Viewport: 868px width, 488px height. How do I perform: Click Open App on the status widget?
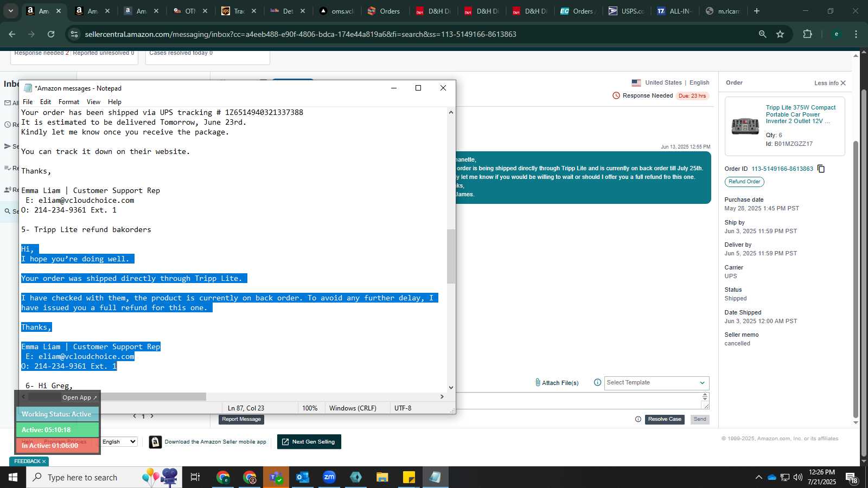tap(79, 397)
